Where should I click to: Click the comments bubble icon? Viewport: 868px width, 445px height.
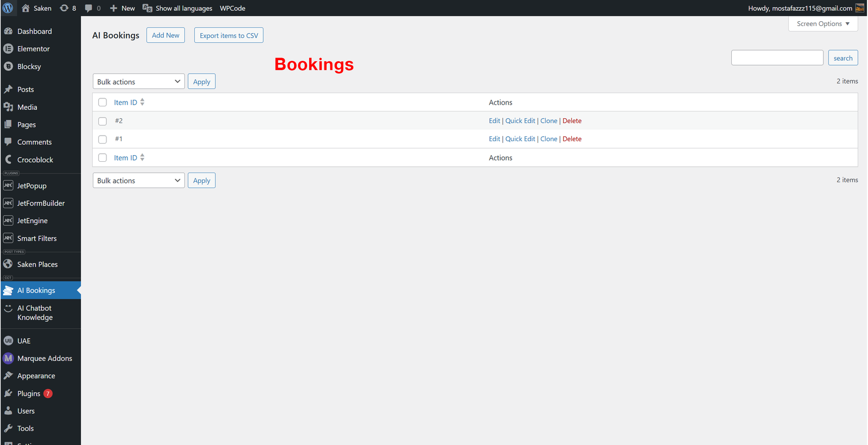(x=88, y=8)
